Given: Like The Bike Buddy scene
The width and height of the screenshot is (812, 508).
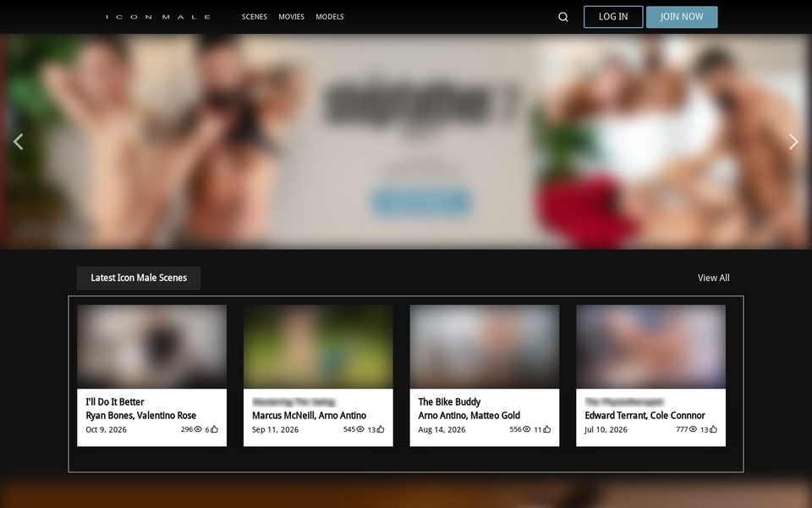Looking at the screenshot, I should click(x=547, y=429).
